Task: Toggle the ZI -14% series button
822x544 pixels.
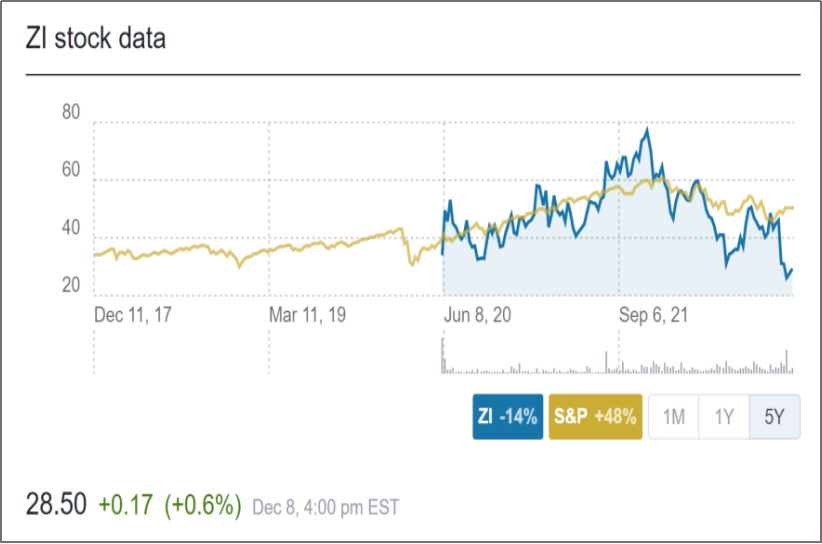Action: click(x=508, y=418)
